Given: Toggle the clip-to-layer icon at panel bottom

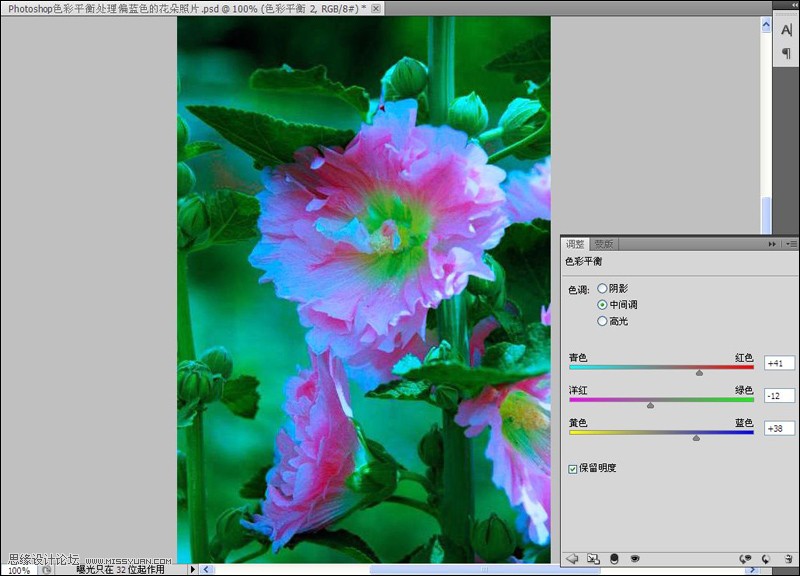Looking at the screenshot, I should 594,558.
